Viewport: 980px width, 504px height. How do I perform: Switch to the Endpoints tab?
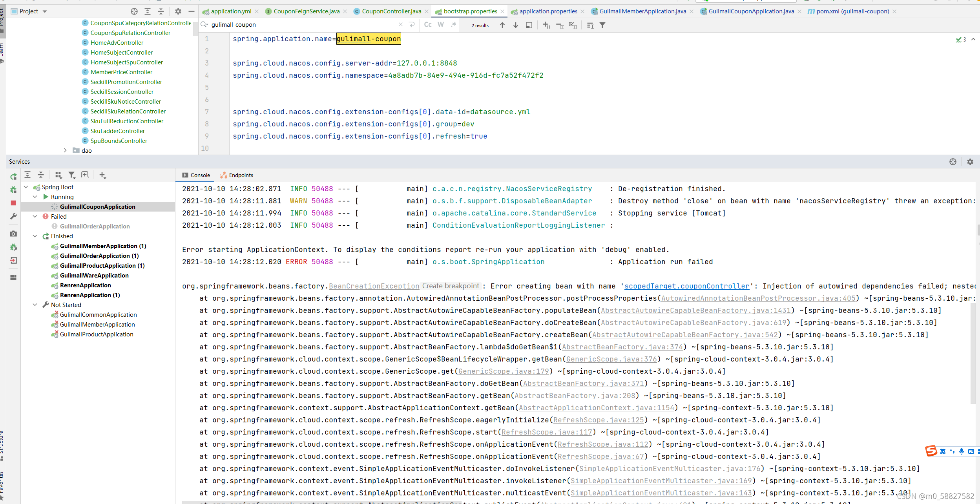point(237,175)
